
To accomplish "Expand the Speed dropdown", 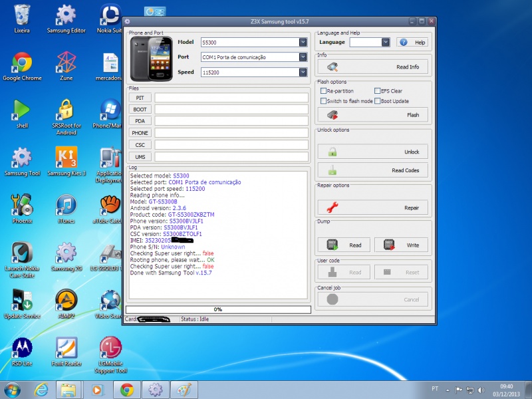I will point(303,72).
